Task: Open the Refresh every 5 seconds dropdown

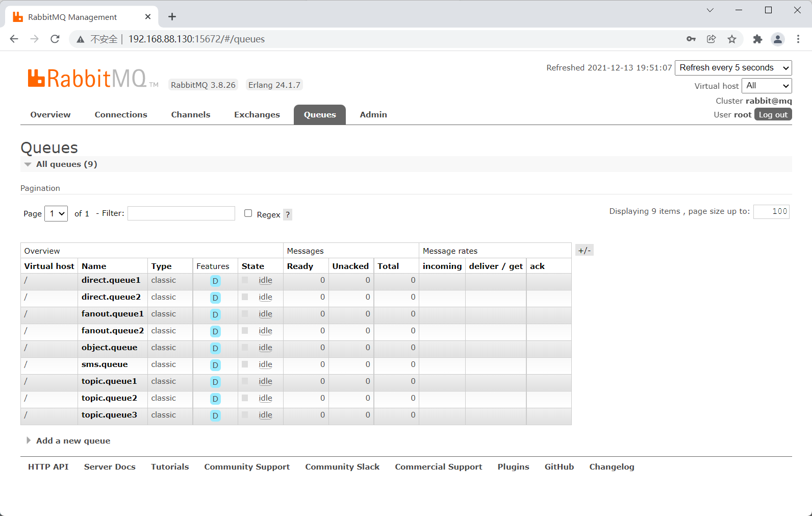Action: coord(733,68)
